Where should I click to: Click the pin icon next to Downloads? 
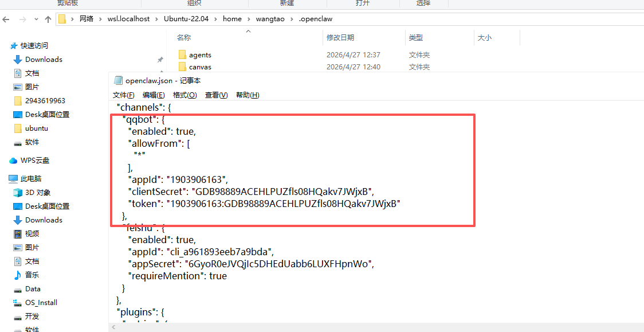(x=160, y=60)
